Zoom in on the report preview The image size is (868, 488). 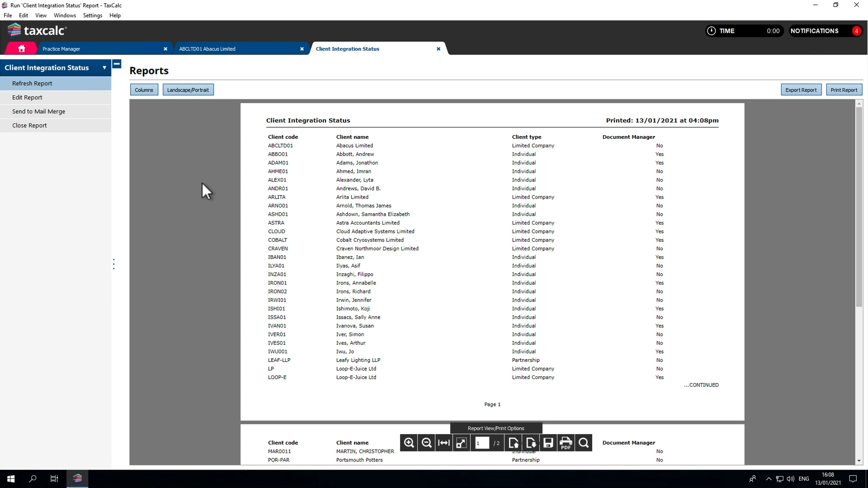point(409,443)
